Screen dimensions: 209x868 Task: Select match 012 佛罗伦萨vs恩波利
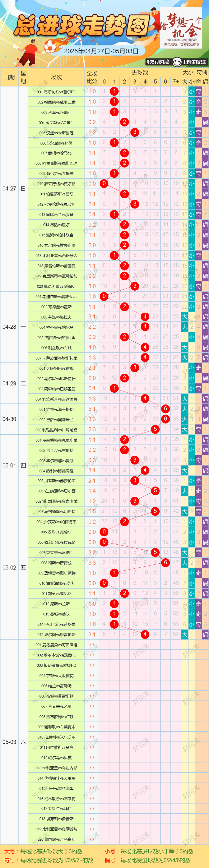pos(57,204)
